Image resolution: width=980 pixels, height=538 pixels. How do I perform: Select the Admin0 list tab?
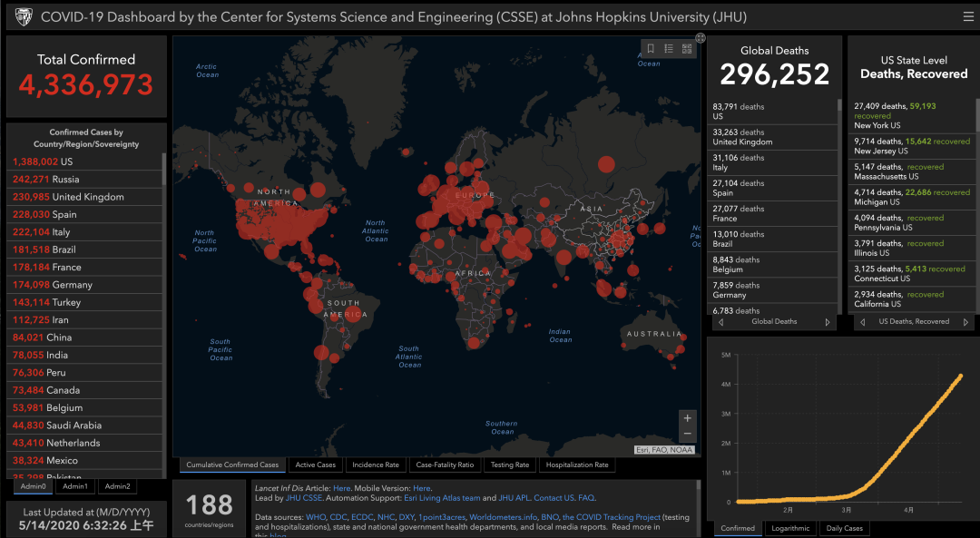click(x=34, y=486)
